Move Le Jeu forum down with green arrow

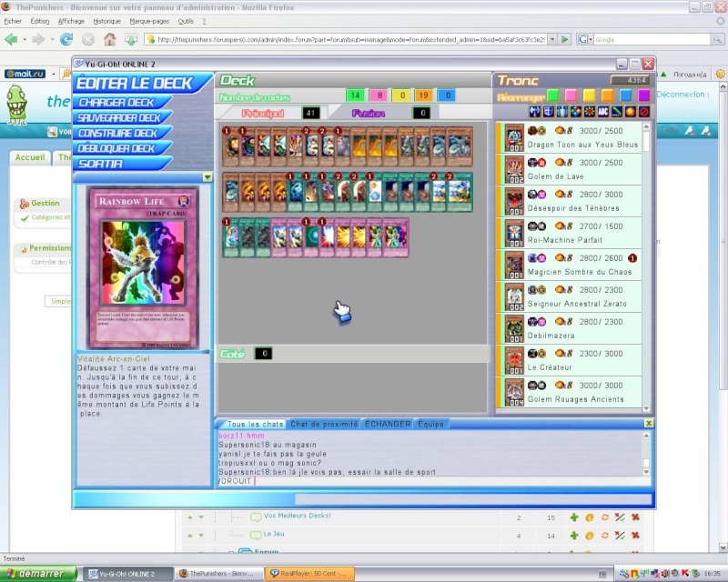(201, 535)
